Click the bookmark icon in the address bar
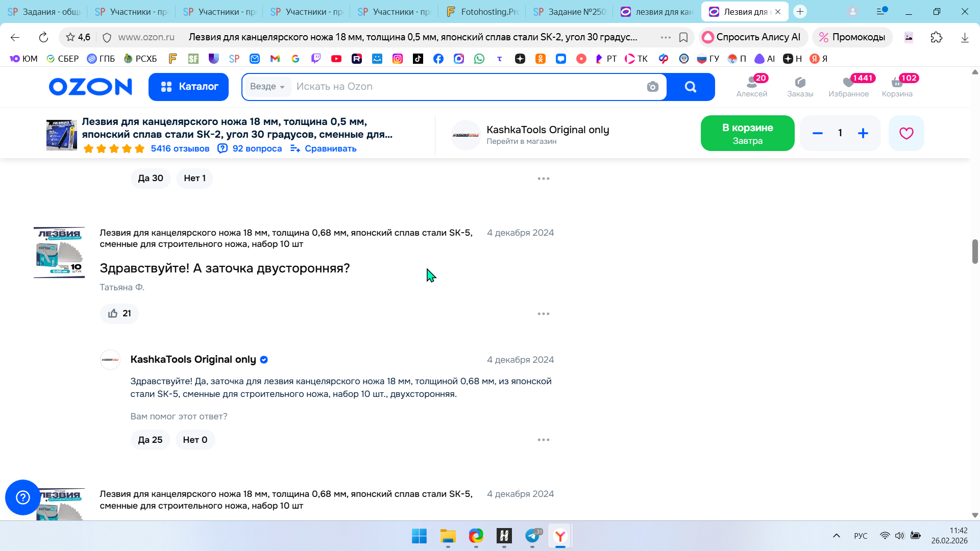The height and width of the screenshot is (551, 980). pyautogui.click(x=683, y=37)
